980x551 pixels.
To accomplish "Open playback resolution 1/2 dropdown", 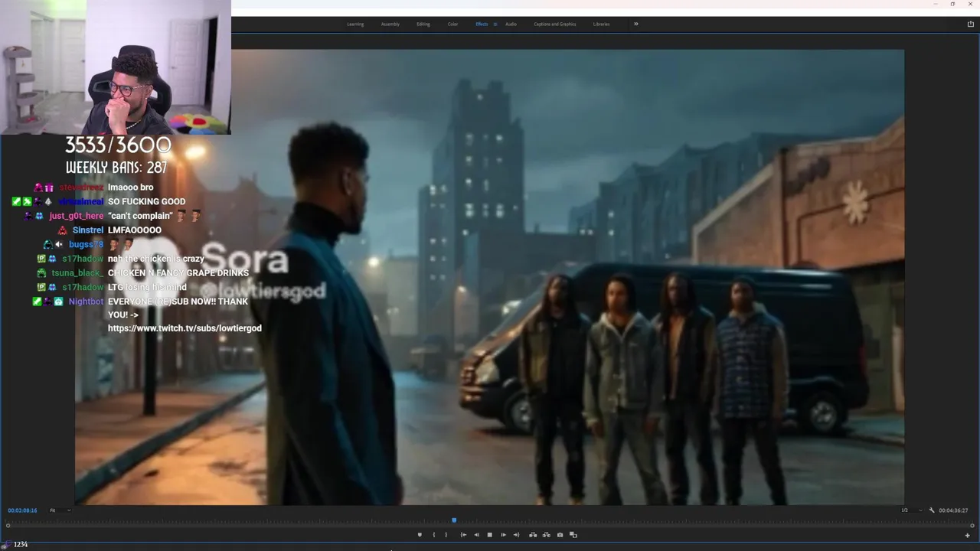I will pos(911,510).
